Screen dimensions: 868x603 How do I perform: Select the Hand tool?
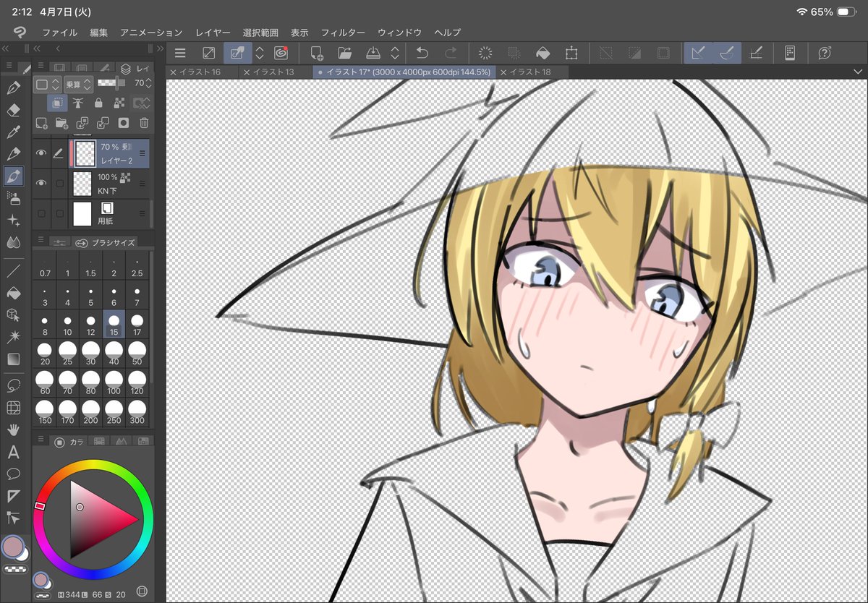14,431
